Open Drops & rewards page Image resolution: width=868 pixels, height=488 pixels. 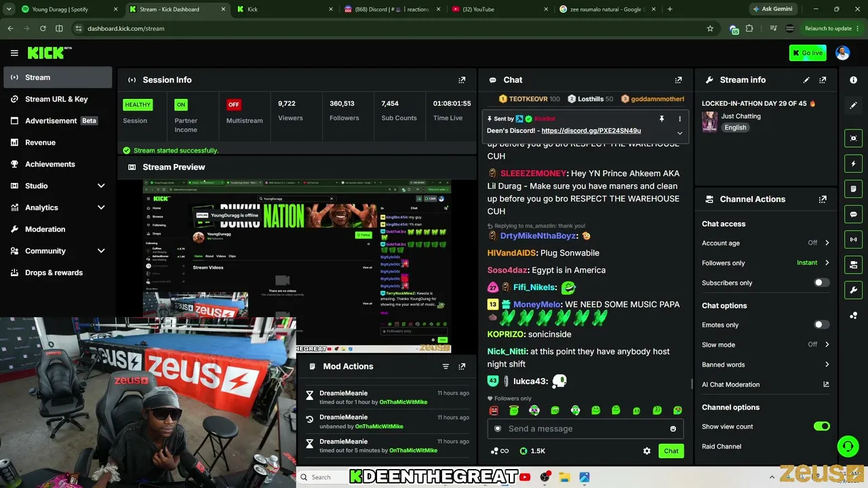58,272
